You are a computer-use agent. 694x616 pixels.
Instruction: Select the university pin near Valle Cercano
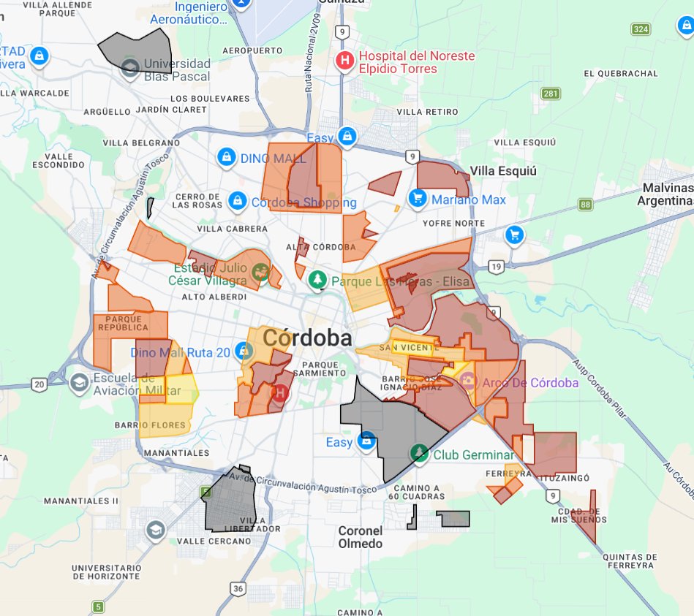click(156, 530)
